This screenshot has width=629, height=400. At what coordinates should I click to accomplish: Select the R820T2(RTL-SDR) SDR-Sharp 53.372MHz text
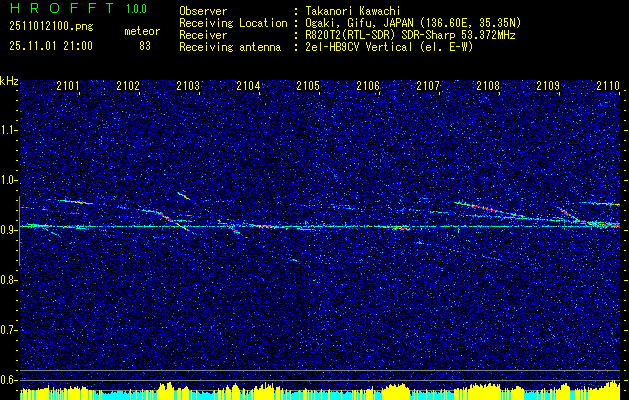[x=410, y=35]
